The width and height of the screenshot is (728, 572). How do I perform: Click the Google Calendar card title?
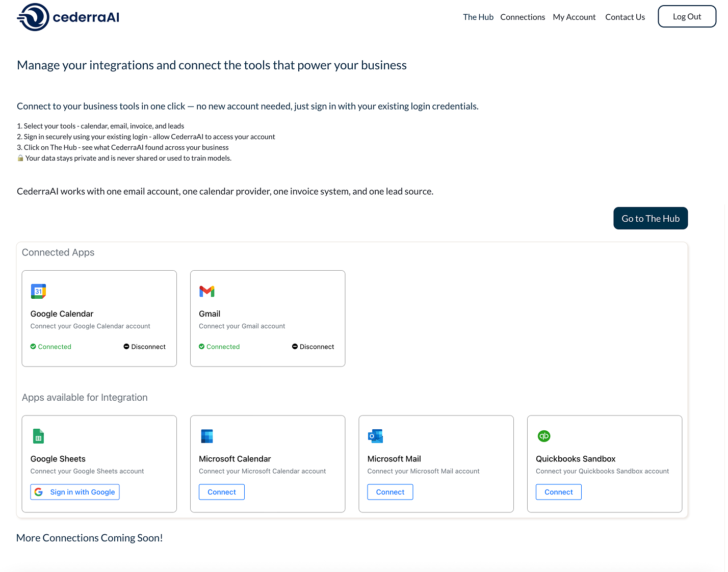pyautogui.click(x=62, y=314)
